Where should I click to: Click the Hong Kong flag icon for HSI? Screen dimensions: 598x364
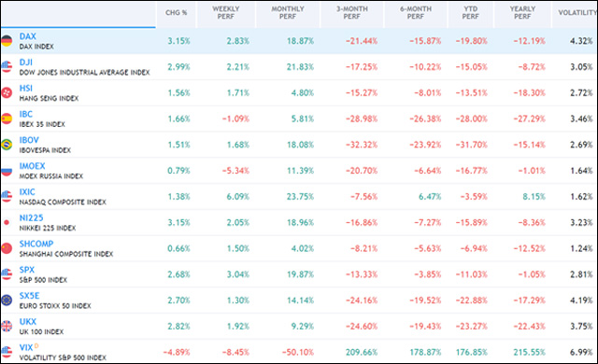pos(7,92)
